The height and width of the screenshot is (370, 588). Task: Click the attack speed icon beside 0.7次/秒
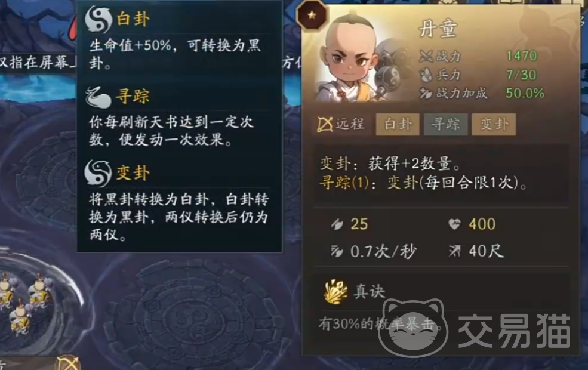pos(337,251)
